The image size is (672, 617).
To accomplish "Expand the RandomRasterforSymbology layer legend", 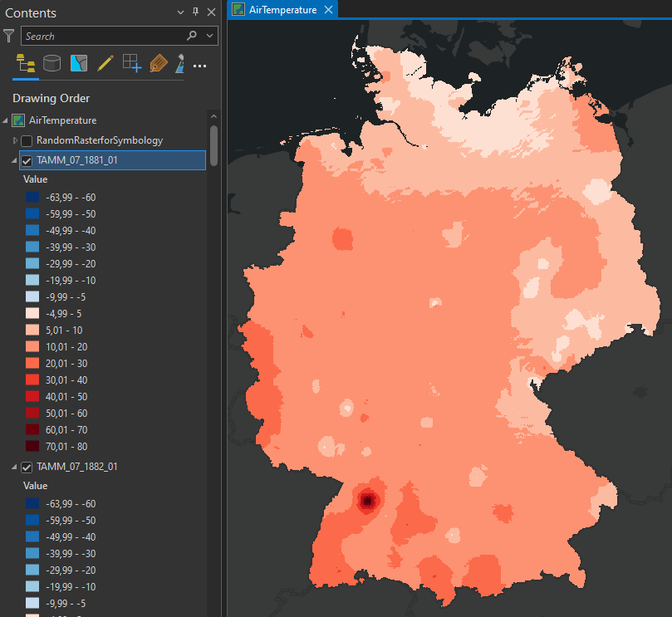I will [x=15, y=140].
